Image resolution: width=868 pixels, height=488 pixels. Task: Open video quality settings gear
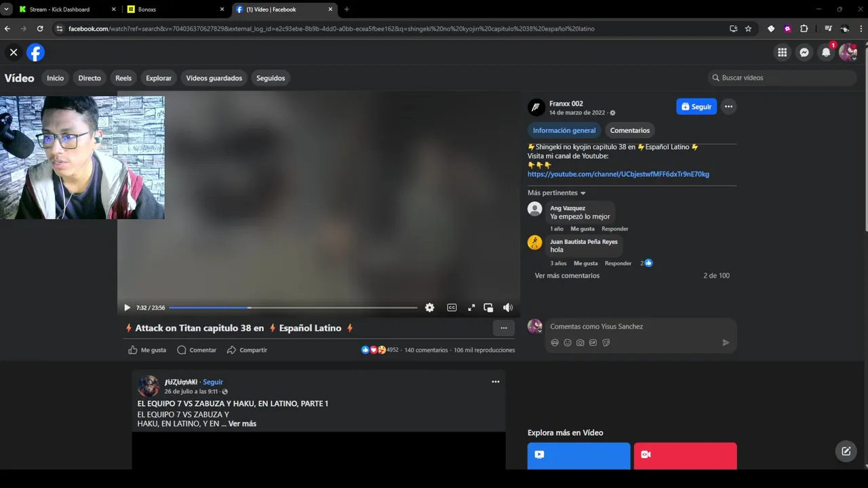click(429, 308)
